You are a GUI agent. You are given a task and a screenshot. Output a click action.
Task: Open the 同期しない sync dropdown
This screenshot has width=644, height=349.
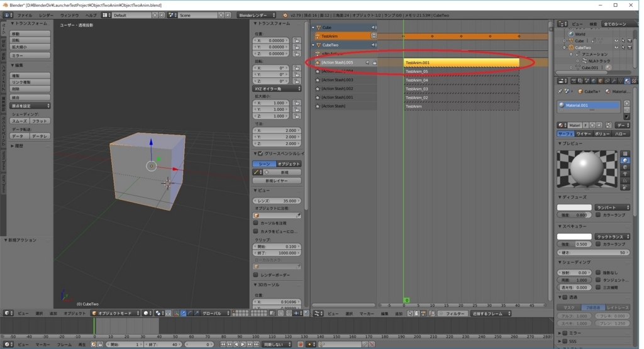tap(277, 345)
